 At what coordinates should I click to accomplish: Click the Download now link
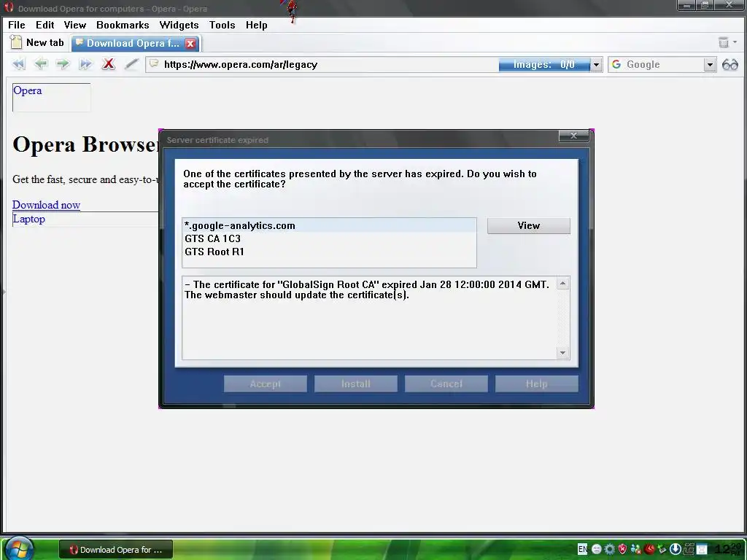point(46,205)
